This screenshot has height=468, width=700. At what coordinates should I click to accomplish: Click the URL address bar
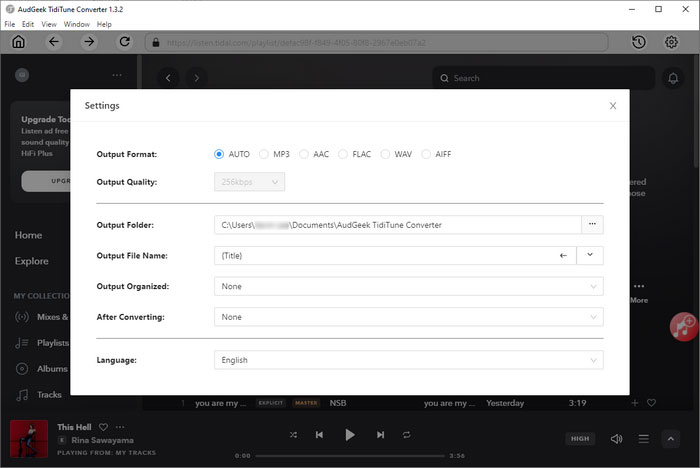pos(376,42)
